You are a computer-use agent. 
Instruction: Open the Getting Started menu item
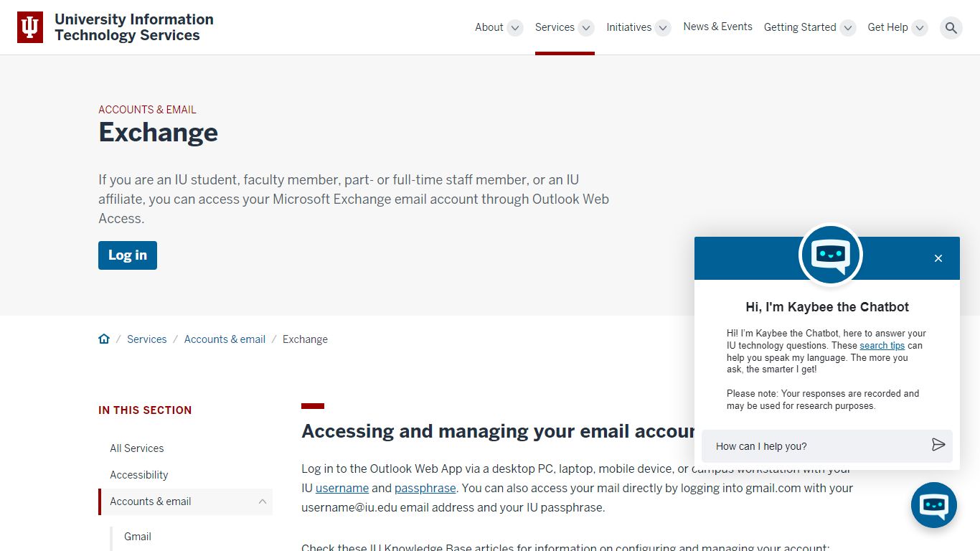[800, 27]
